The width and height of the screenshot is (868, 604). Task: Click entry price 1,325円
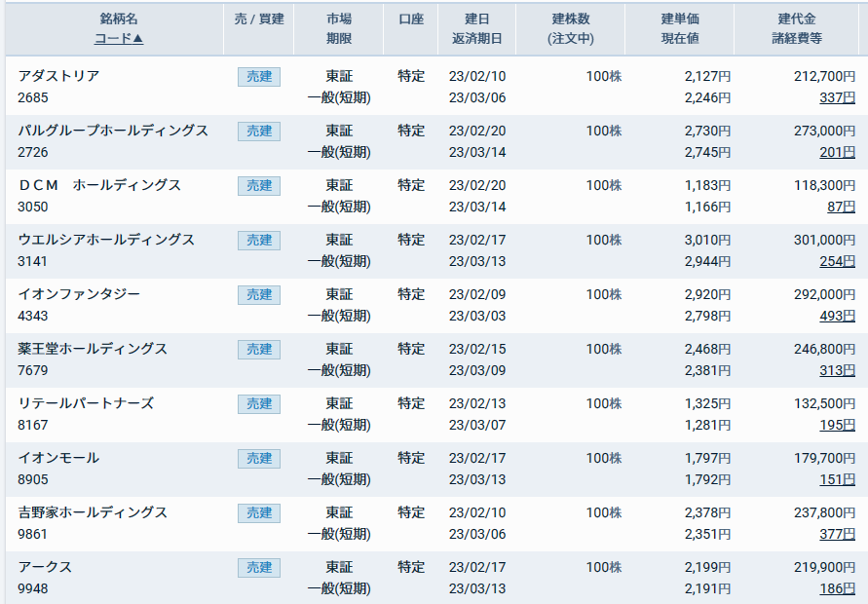coord(707,403)
